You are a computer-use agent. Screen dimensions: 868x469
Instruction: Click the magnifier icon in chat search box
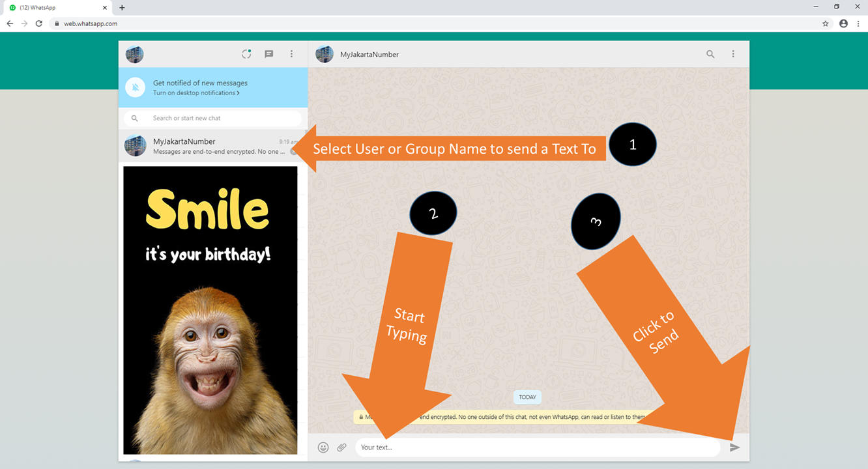[x=135, y=119]
